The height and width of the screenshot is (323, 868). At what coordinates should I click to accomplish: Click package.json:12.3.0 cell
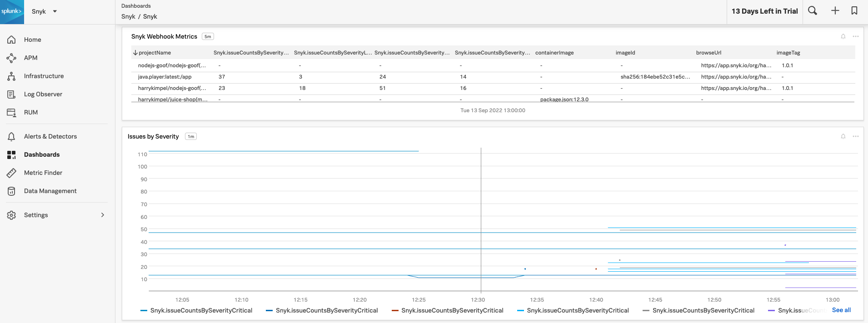pyautogui.click(x=564, y=99)
